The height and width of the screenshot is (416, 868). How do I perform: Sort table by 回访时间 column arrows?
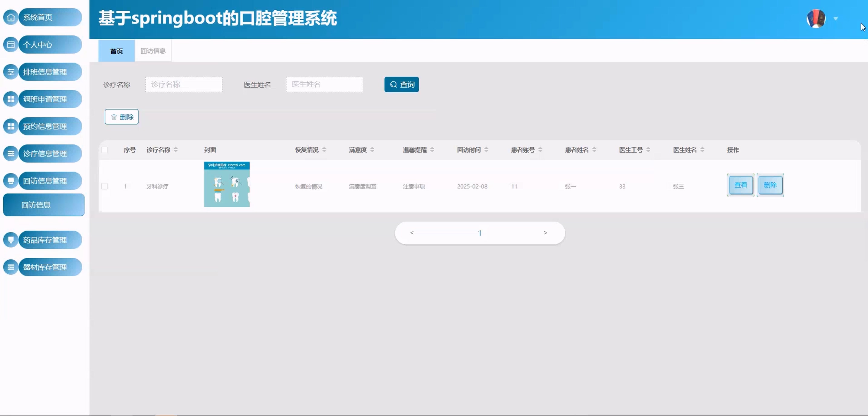pos(486,150)
